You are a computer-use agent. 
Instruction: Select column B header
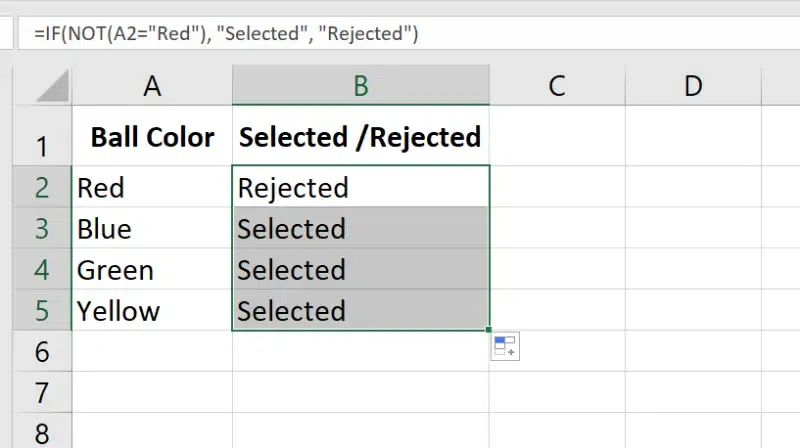[x=360, y=87]
